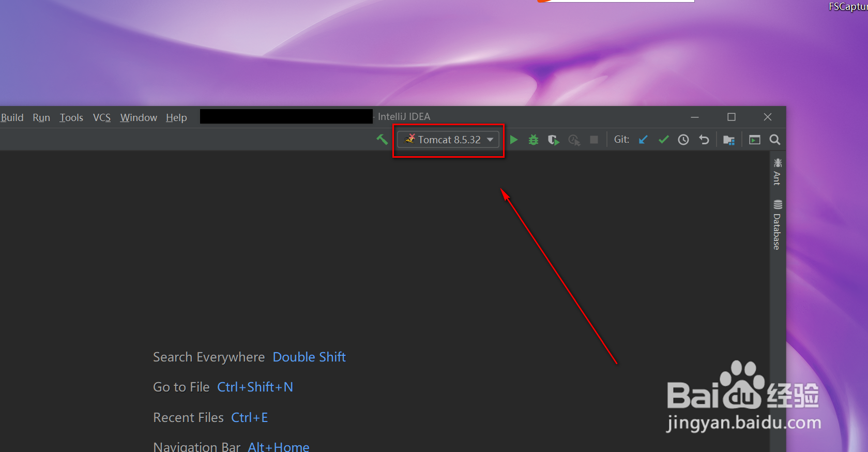This screenshot has width=868, height=452.
Task: Open the Tomcat 8.5.32 run configuration dropdown
Action: click(448, 140)
